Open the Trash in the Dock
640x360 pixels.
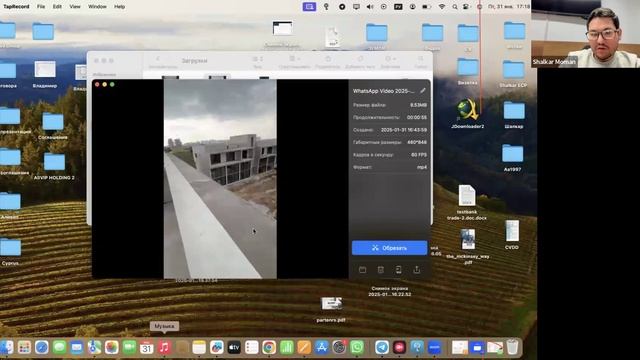coord(512,347)
